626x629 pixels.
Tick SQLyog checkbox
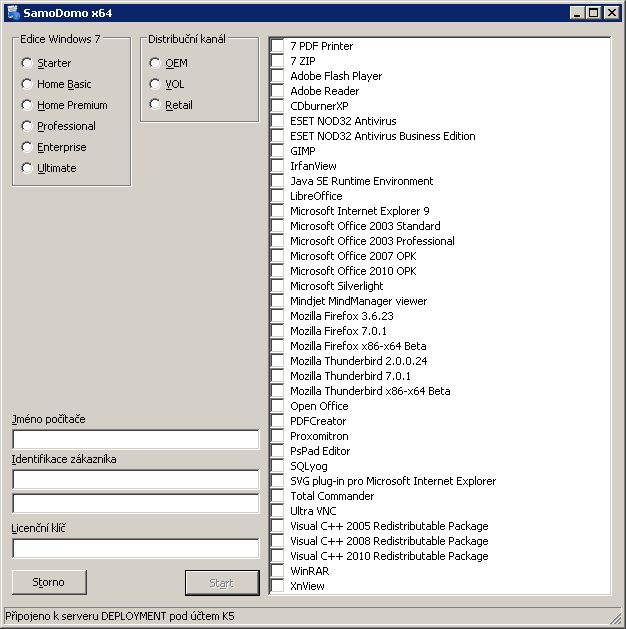277,466
